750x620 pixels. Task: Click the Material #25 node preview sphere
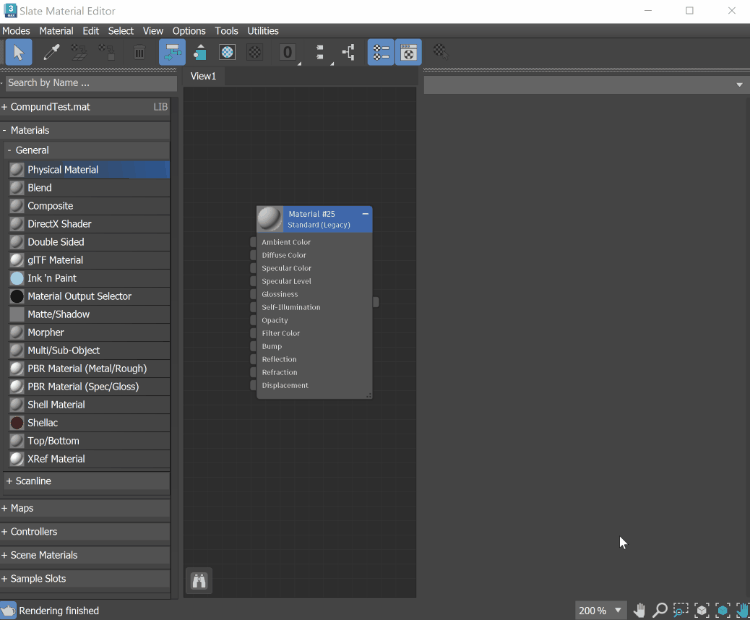[x=270, y=219]
